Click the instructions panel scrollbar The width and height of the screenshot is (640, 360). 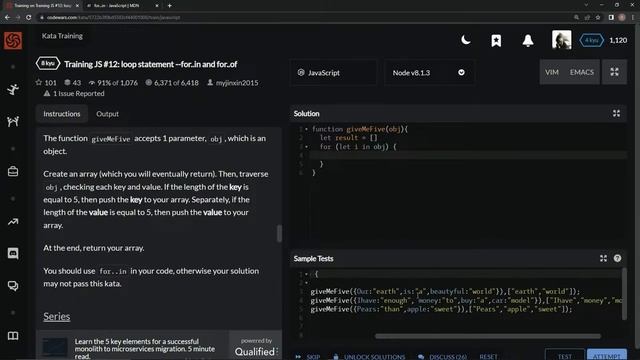[x=279, y=233]
